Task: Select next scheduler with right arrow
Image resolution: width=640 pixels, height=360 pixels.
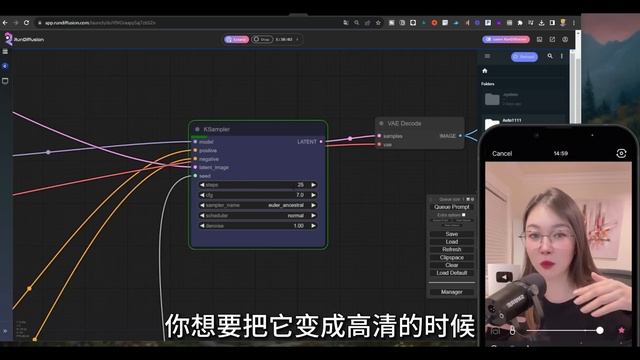Action: pos(313,216)
